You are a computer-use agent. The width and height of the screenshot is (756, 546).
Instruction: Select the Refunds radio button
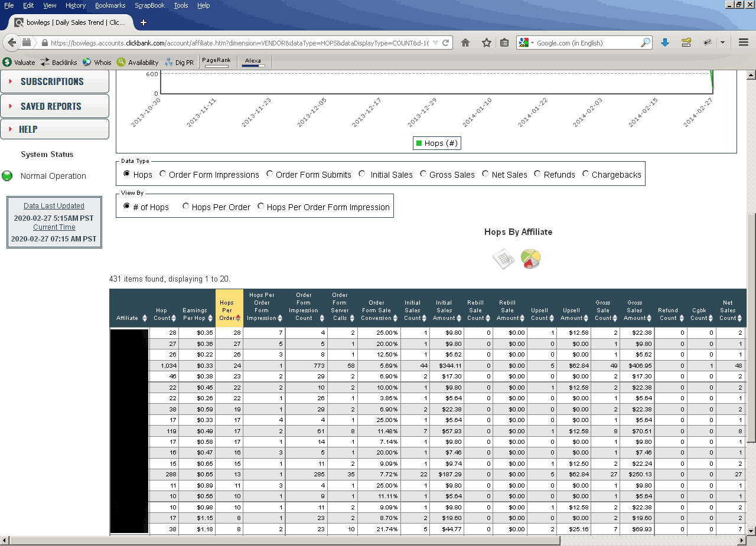click(x=537, y=174)
